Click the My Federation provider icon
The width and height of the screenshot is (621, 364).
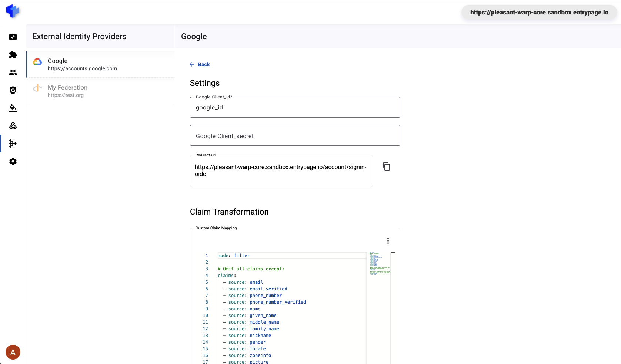[x=37, y=88]
